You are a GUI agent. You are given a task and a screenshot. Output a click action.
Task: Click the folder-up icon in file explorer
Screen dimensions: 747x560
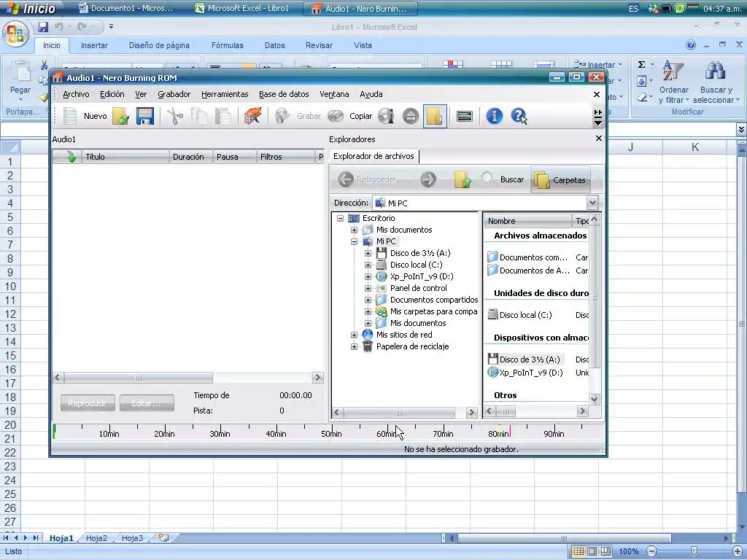tap(462, 179)
